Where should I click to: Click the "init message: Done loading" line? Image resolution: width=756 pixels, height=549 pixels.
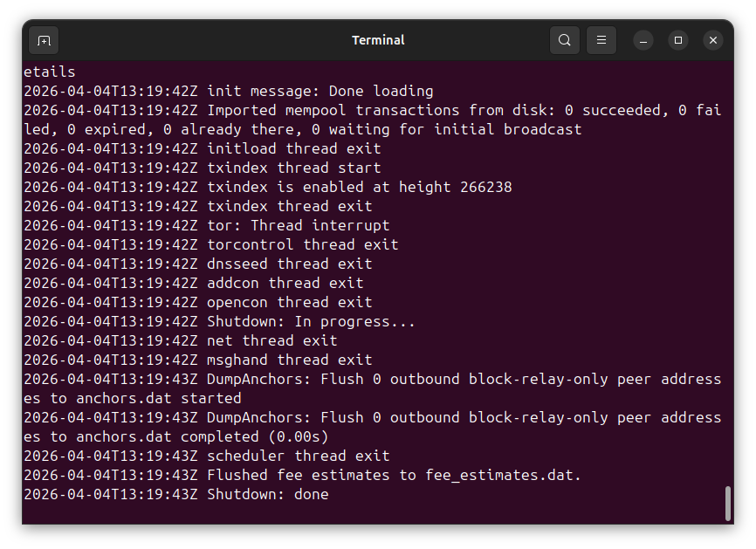pos(320,91)
